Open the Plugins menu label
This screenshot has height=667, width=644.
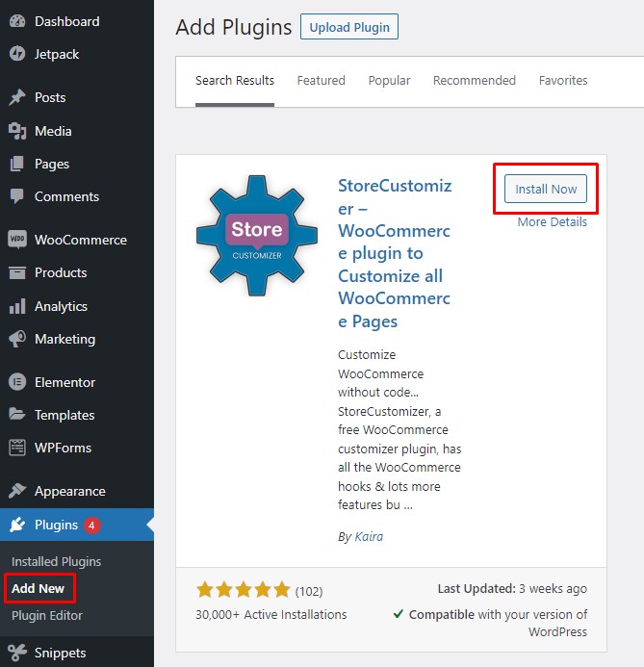tap(56, 526)
